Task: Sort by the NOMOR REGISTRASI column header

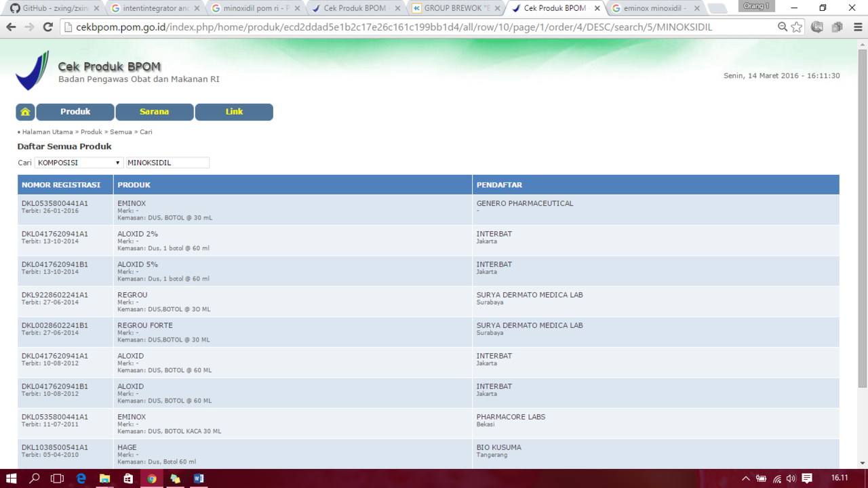Action: click(x=61, y=185)
